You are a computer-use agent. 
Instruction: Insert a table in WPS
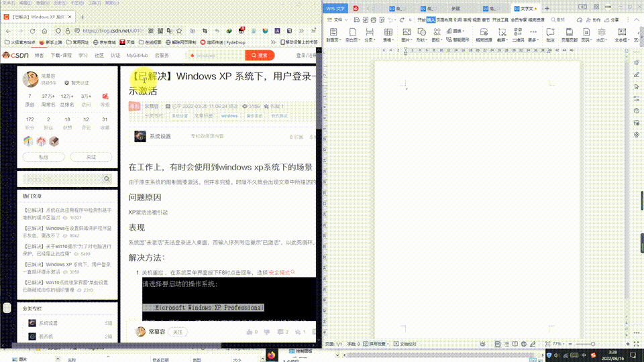coord(388,35)
